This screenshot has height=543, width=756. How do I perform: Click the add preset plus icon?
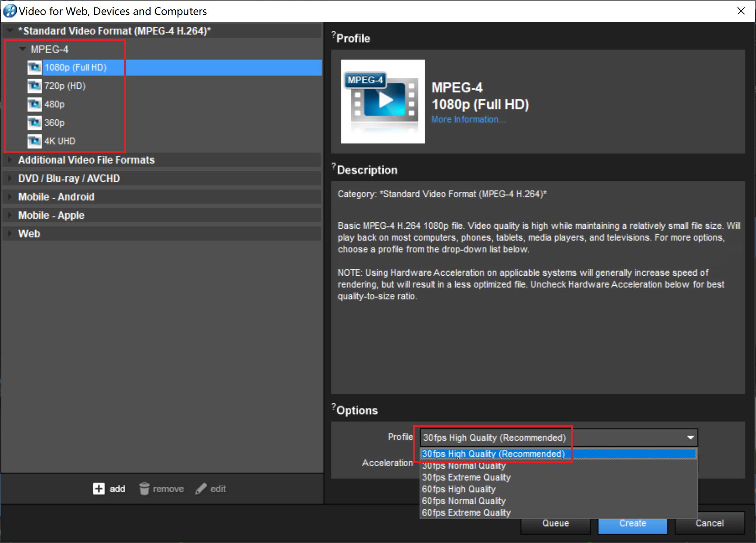pyautogui.click(x=99, y=489)
